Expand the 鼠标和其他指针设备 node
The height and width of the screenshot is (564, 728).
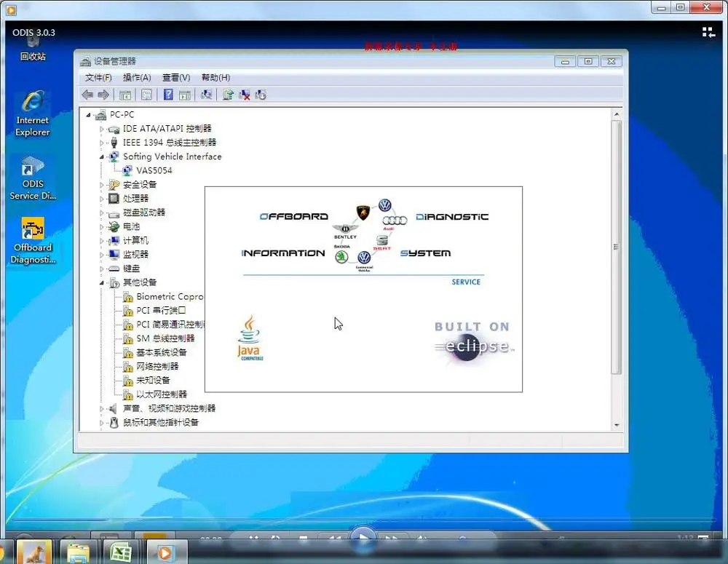tap(102, 423)
